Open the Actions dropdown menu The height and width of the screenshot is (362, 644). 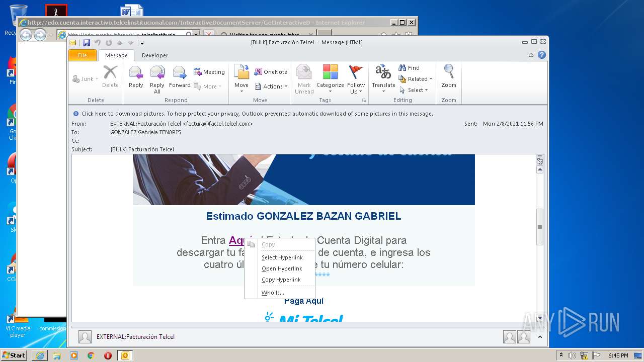pyautogui.click(x=271, y=86)
